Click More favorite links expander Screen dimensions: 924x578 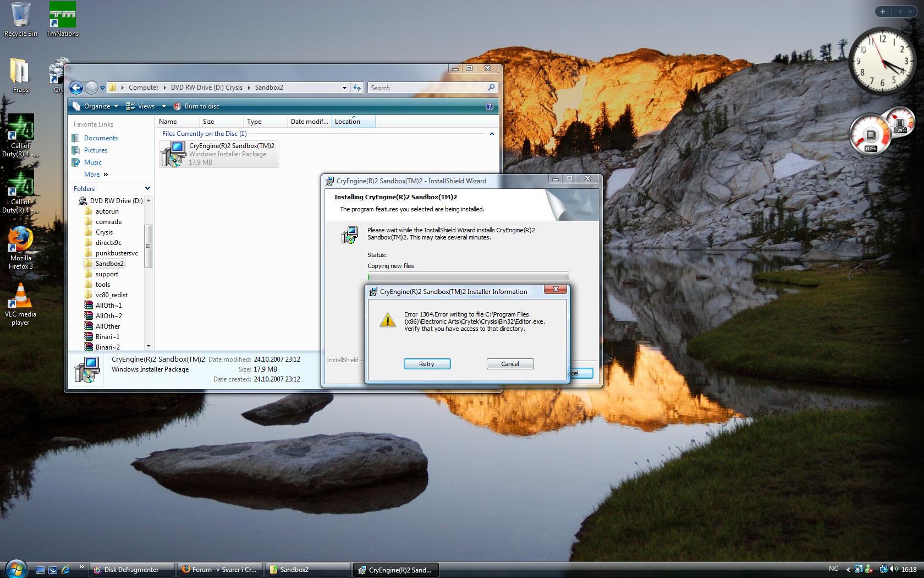pos(96,175)
